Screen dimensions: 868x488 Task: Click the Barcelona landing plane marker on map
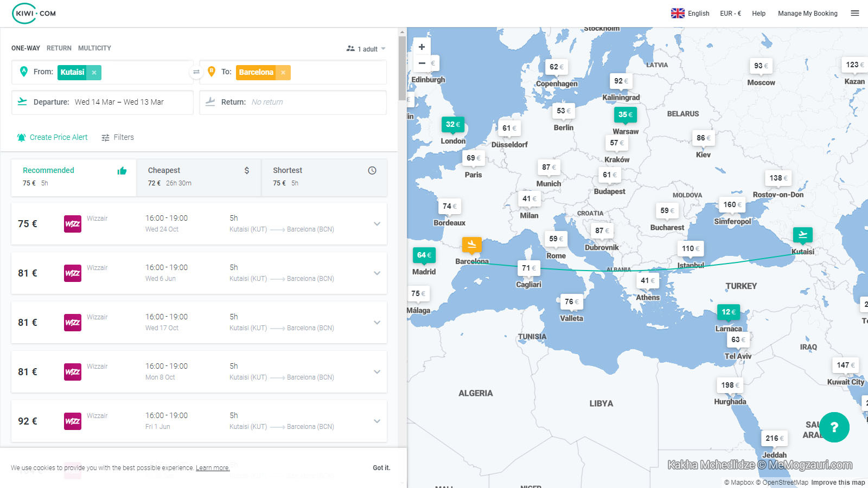pyautogui.click(x=472, y=245)
